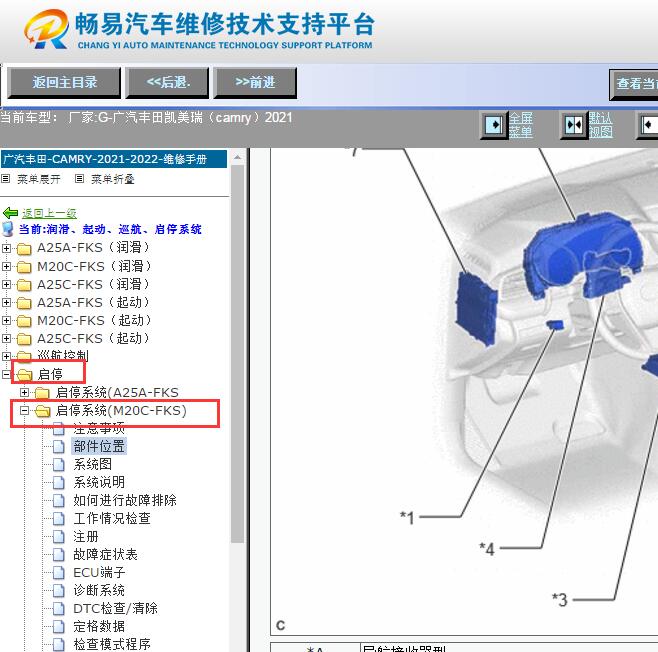The height and width of the screenshot is (652, 658).
Task: Open the 返回上一级 link
Action: (x=49, y=213)
